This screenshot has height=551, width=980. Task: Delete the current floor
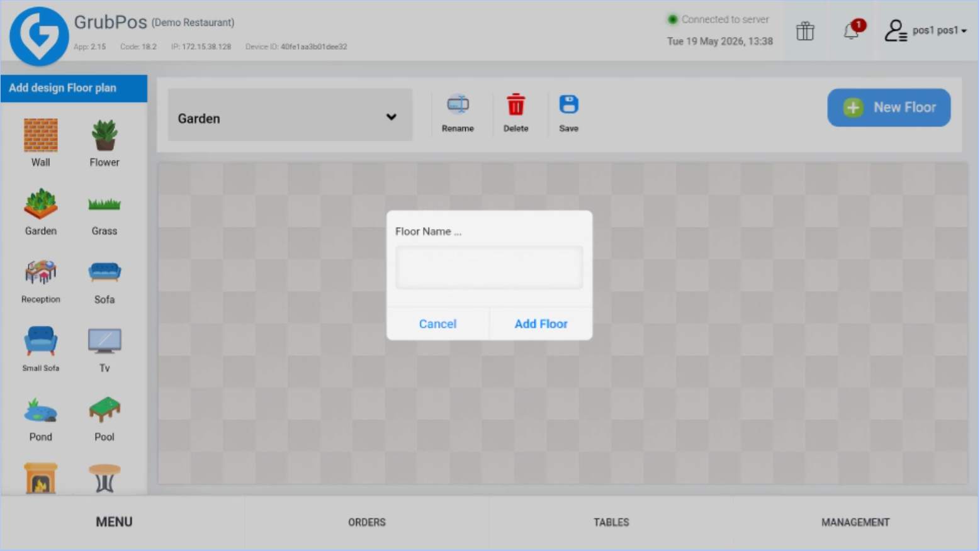click(x=516, y=114)
